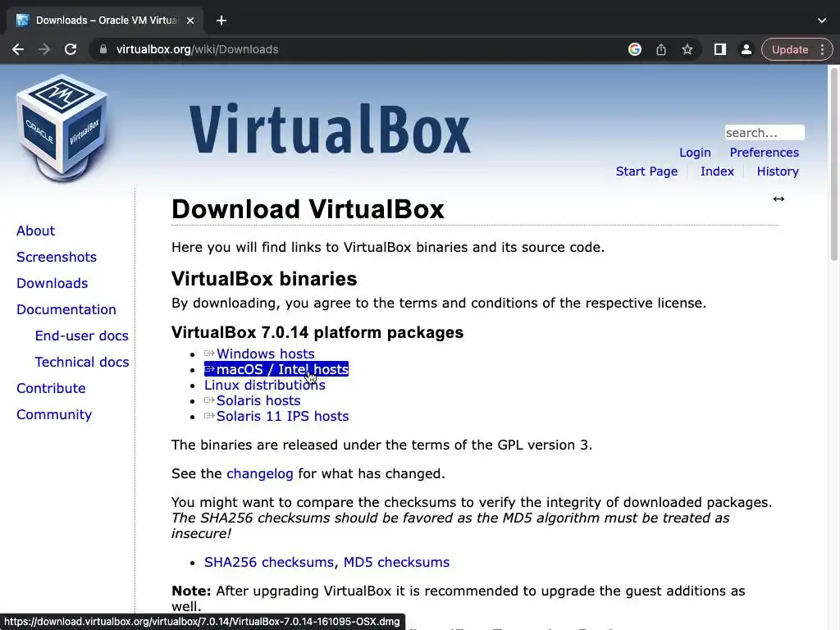Open Documentation in the sidebar
This screenshot has width=840, height=630.
(x=66, y=309)
